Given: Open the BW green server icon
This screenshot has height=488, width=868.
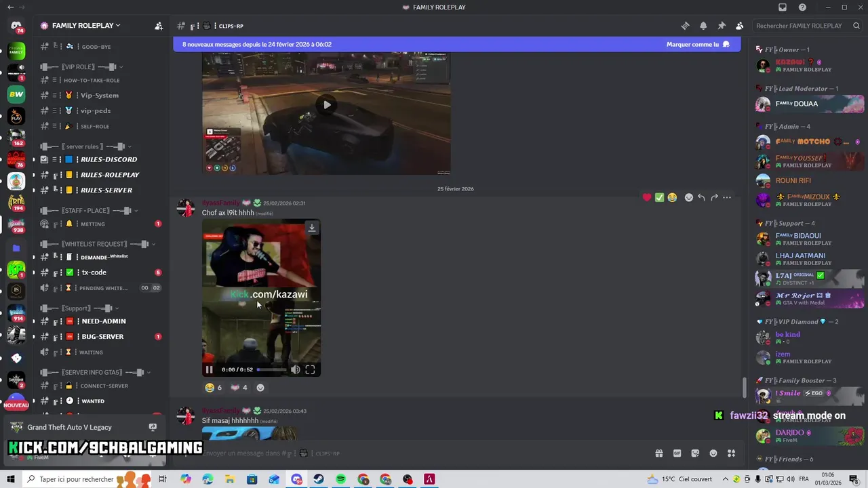Looking at the screenshot, I should pyautogui.click(x=16, y=94).
